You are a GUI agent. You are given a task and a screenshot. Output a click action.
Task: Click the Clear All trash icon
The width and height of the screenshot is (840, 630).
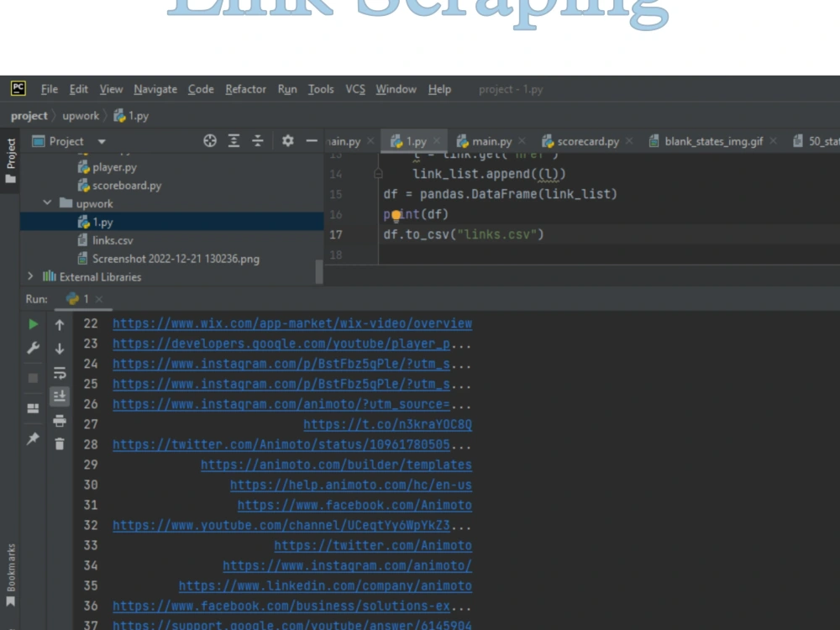(60, 444)
